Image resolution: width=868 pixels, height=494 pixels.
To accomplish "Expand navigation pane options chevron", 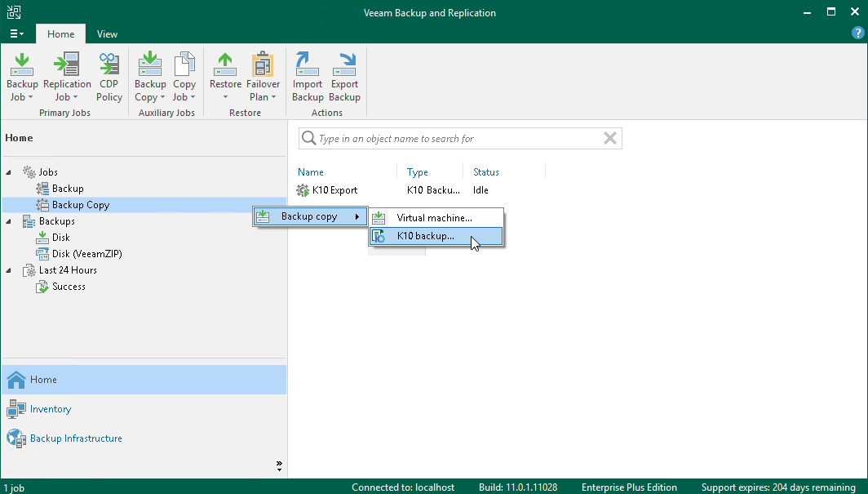I will (279, 465).
